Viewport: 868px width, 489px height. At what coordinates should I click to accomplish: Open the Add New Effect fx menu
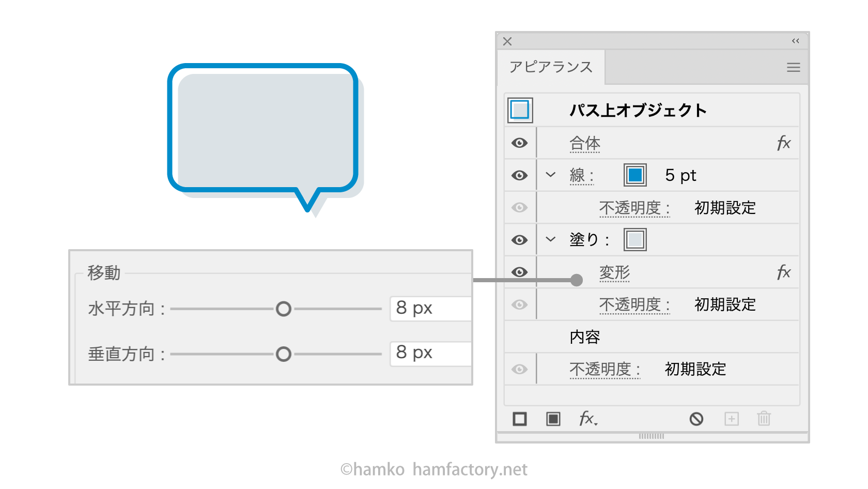(587, 419)
